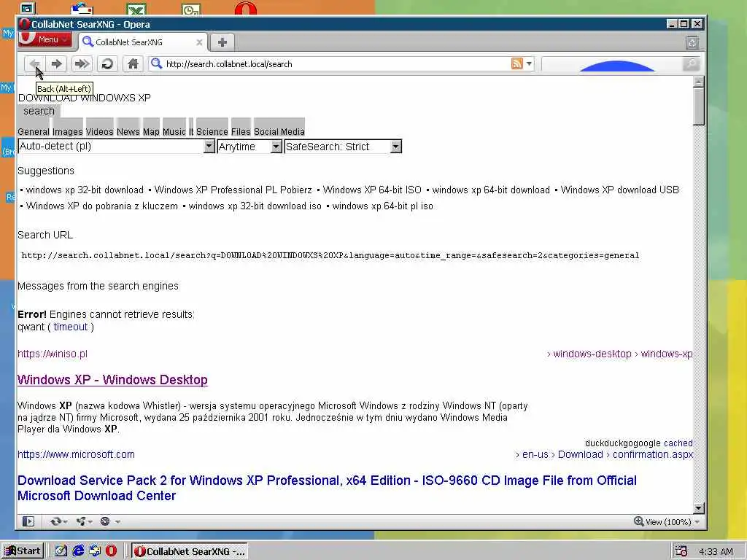Click the search button below the query
This screenshot has height=560, width=747.
(x=39, y=111)
